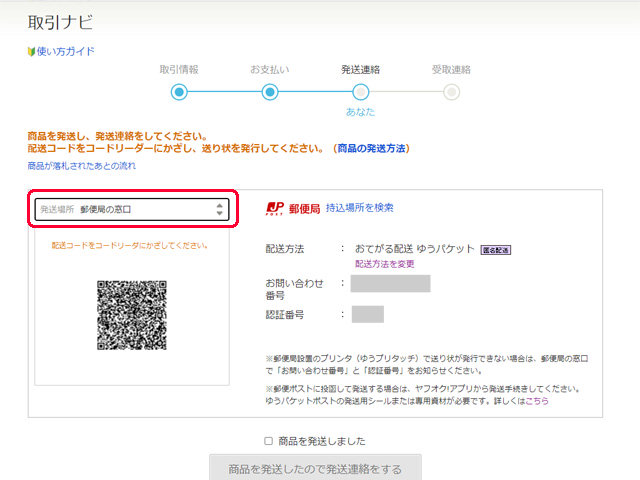Select the 受取連絡 step circle
The height and width of the screenshot is (480, 640).
pyautogui.click(x=451, y=92)
